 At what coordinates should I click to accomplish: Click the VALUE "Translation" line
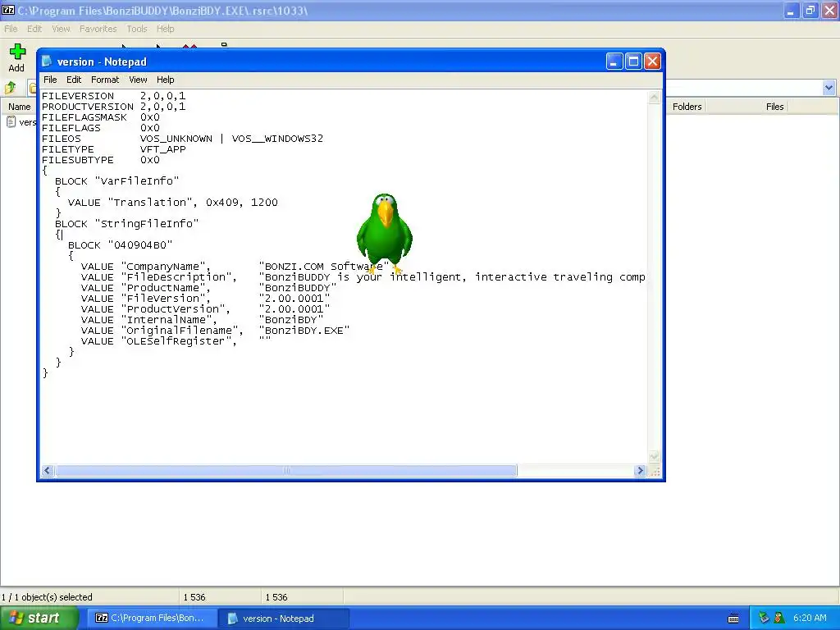[172, 203]
